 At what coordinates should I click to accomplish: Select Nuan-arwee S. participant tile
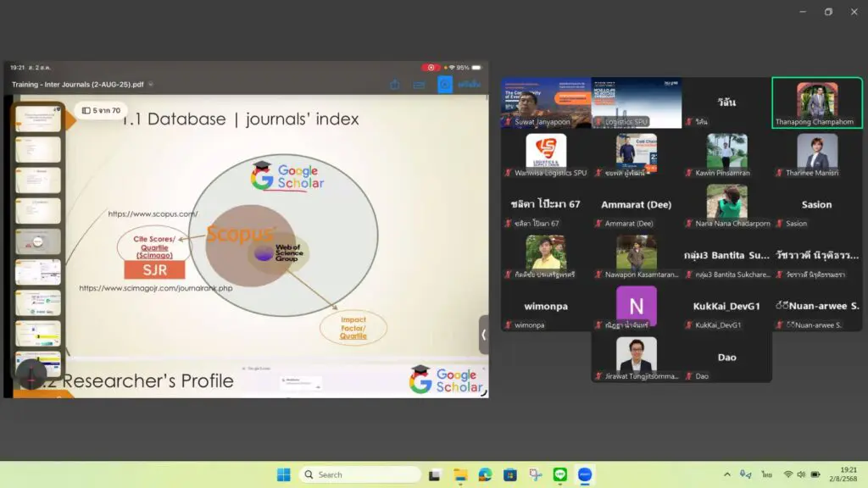click(x=817, y=307)
